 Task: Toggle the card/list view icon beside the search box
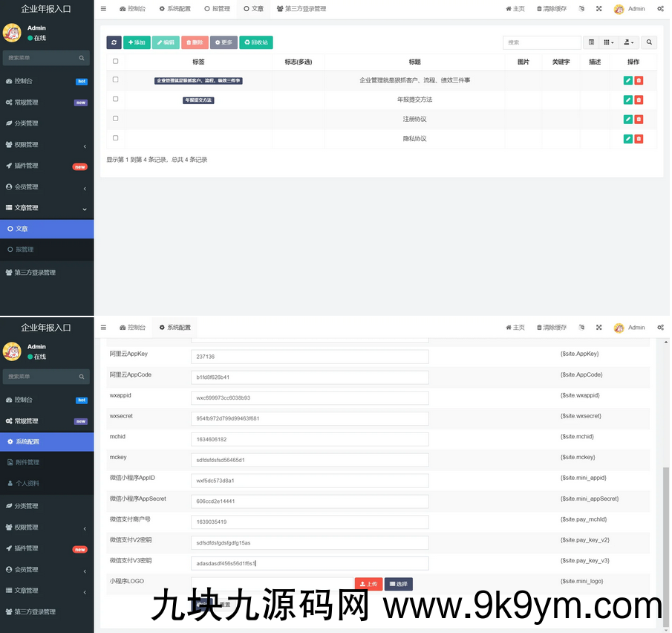point(591,42)
